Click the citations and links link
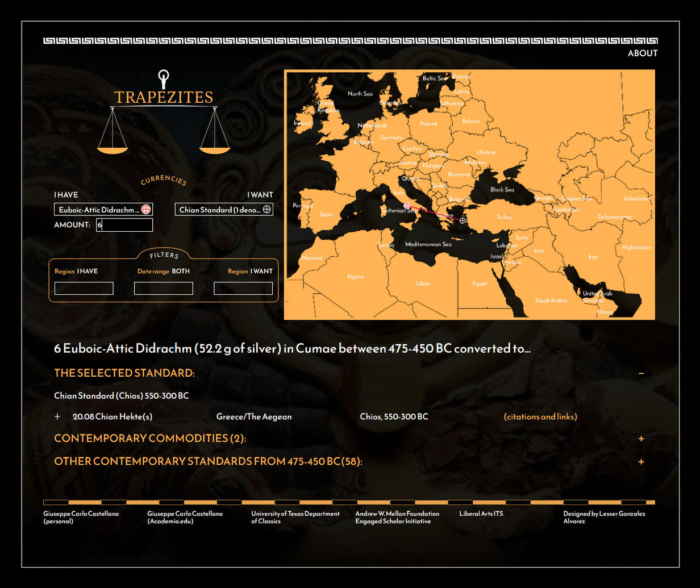Screen dimensions: 700x588 point(540,416)
